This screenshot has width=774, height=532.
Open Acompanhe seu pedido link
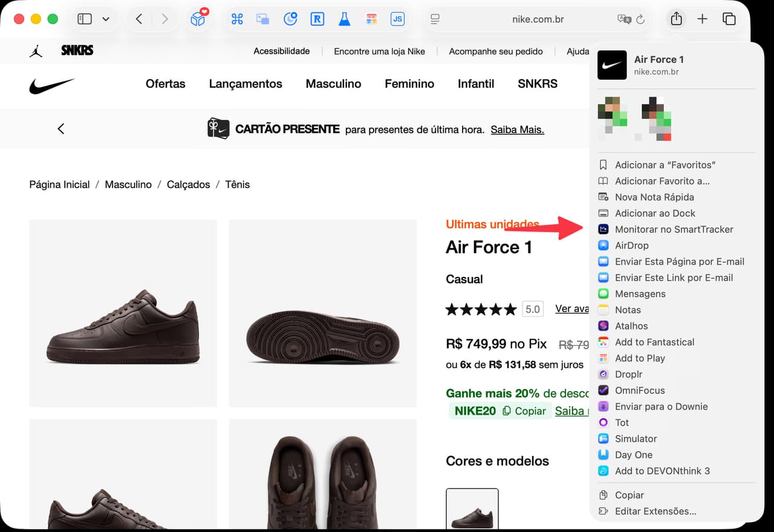(496, 51)
